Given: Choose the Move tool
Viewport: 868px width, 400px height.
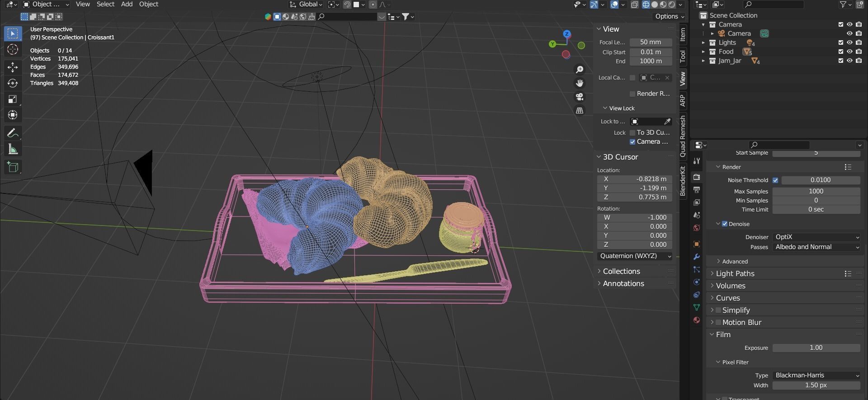Looking at the screenshot, I should point(13,67).
